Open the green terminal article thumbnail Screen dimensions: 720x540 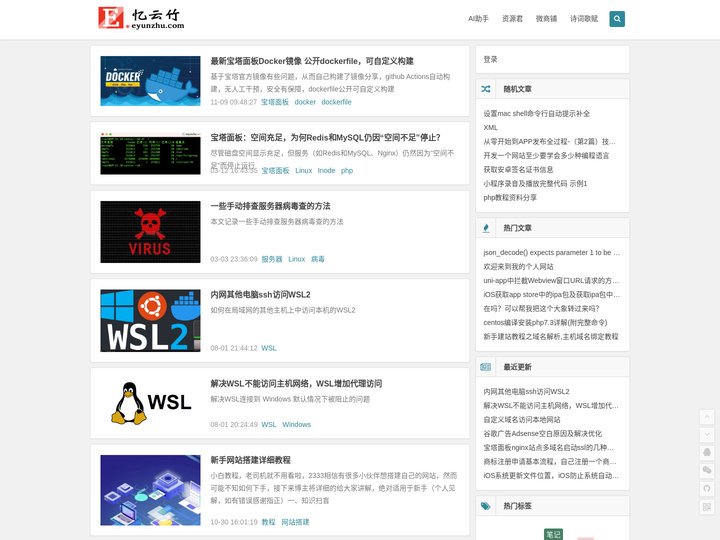(x=150, y=154)
